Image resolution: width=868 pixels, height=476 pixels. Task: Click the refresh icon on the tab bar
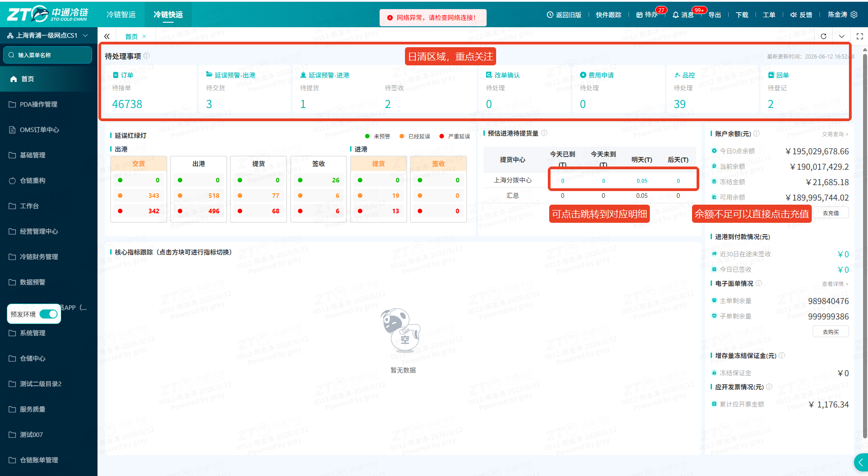[x=824, y=36]
